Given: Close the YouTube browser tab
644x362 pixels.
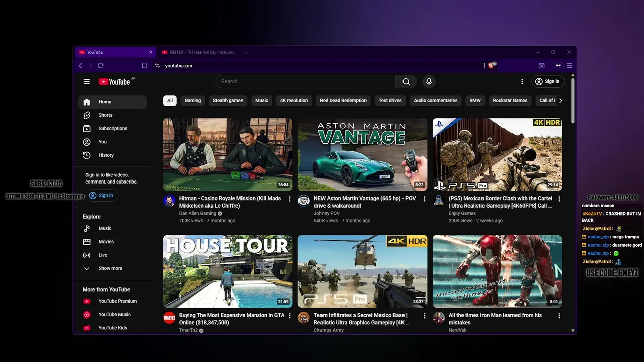Looking at the screenshot, I should tap(150, 52).
